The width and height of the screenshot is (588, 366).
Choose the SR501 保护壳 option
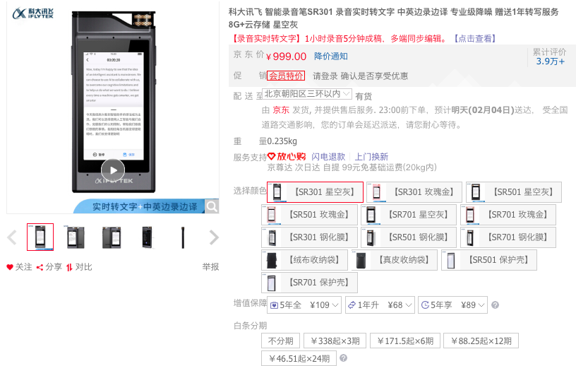[489, 260]
